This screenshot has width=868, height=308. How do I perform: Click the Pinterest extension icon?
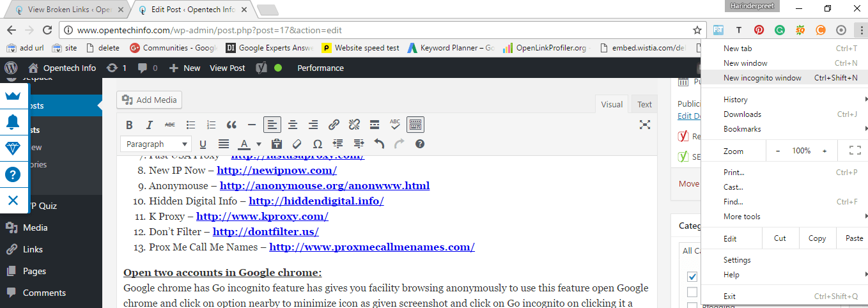(759, 30)
